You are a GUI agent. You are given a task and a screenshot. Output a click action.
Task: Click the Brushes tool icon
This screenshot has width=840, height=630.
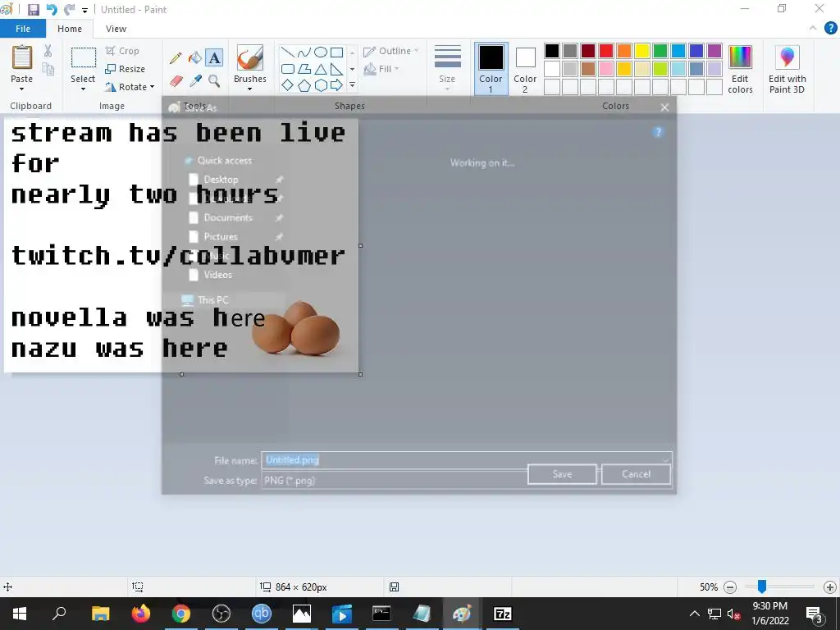pos(249,57)
